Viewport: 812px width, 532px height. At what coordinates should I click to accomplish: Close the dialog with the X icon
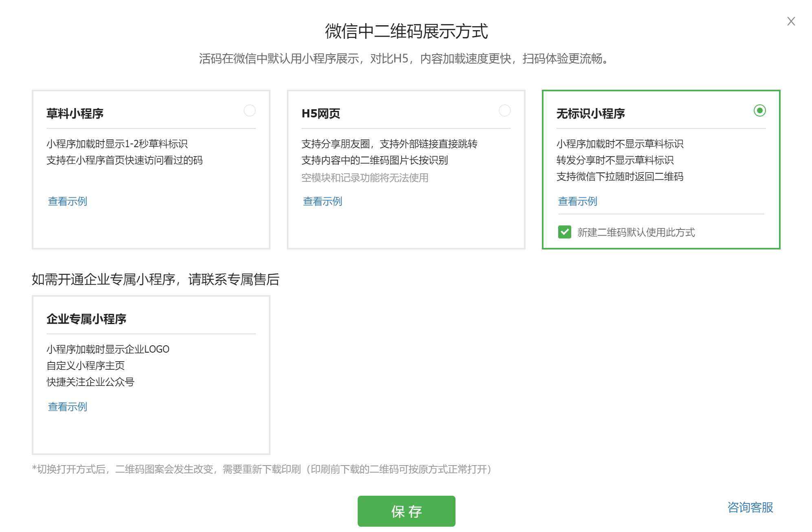791,21
